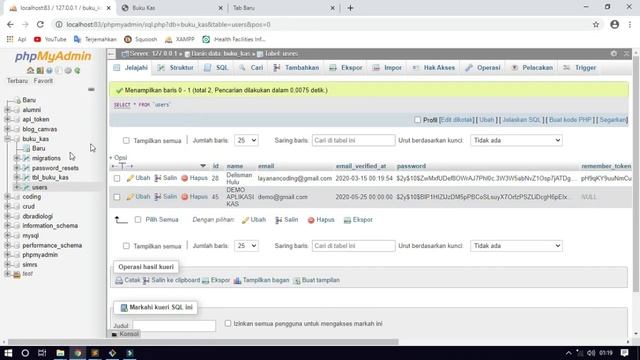Check Pilih Semua checkbox
This screenshot has width=640, height=360.
138,220
